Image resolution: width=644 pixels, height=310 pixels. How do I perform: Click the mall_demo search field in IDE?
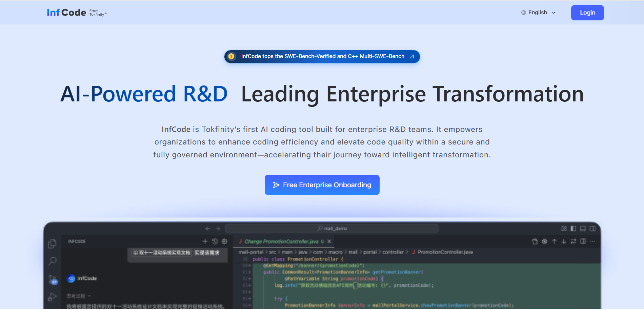coord(332,229)
